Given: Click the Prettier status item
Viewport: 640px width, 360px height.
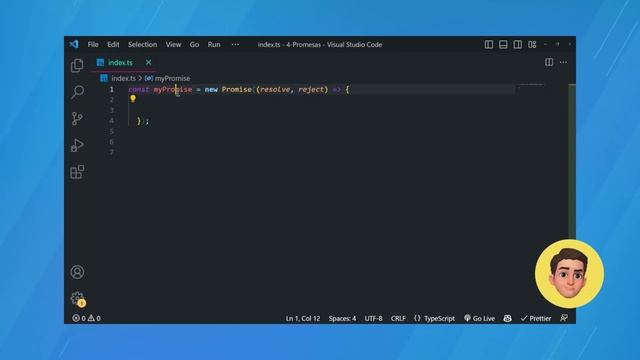Looking at the screenshot, I should point(536,318).
